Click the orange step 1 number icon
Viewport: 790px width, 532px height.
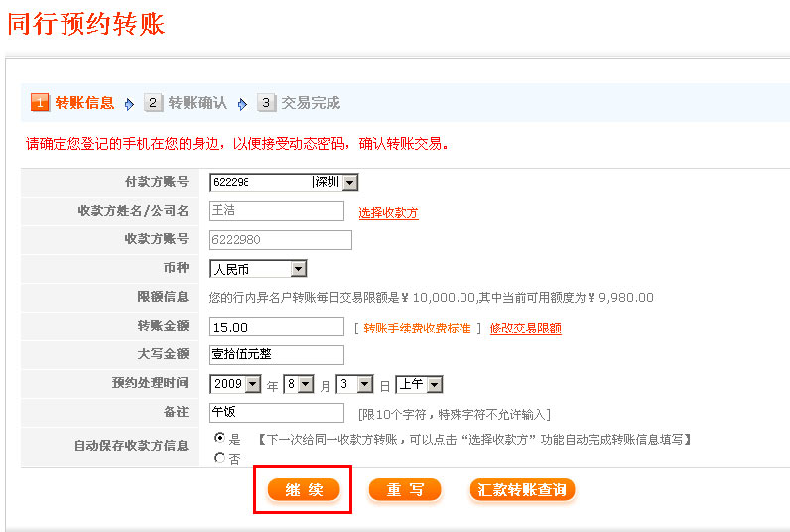(40, 103)
